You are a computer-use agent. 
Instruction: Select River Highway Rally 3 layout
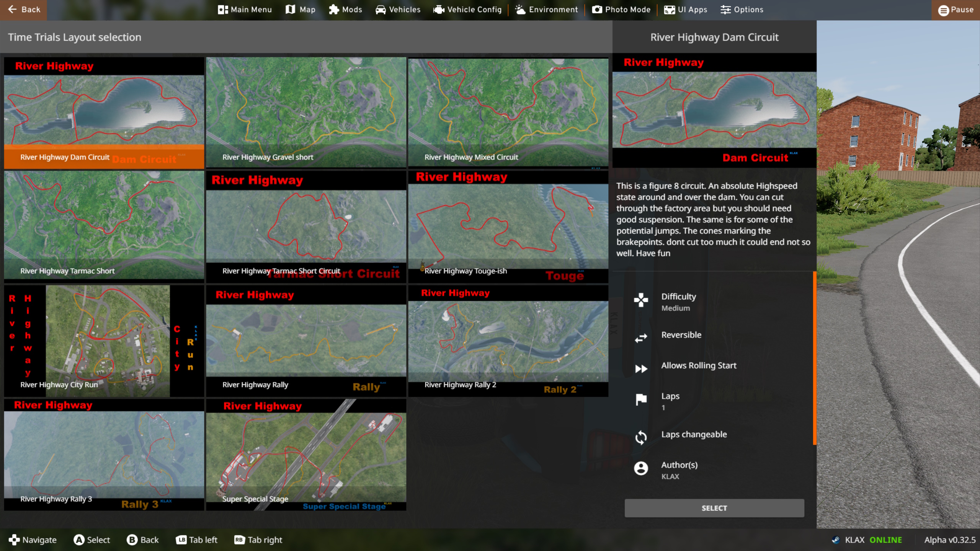tap(104, 455)
